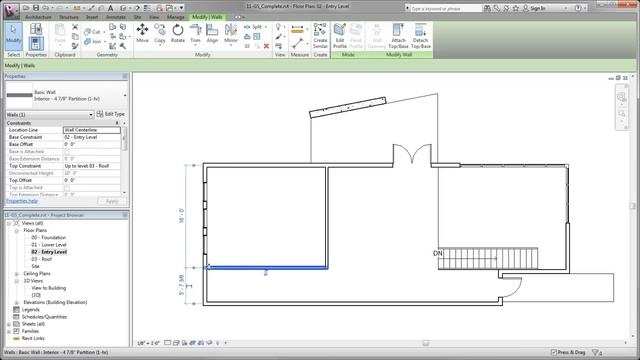
Task: Toggle the Press & Drag checkbox
Action: click(554, 352)
